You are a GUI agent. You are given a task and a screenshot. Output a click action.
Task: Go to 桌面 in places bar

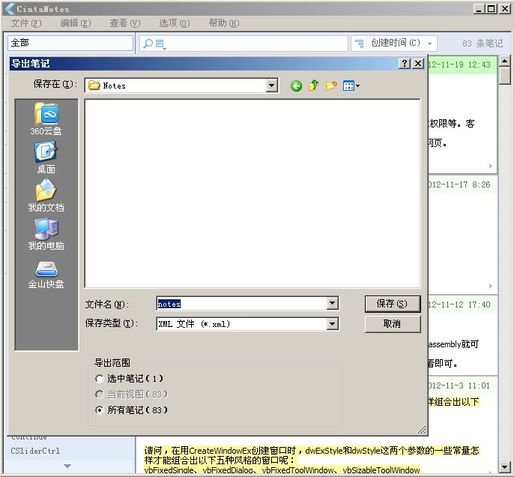[x=46, y=157]
